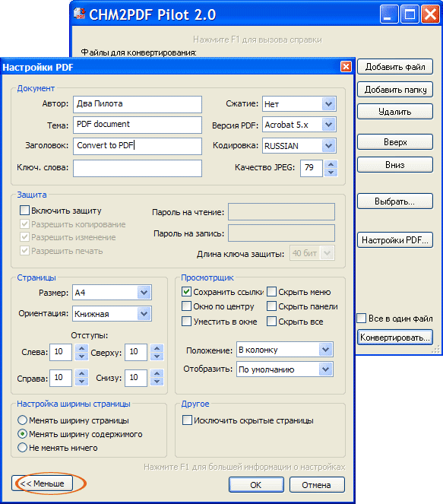
Task: Click the Вверх button
Action: [395, 142]
